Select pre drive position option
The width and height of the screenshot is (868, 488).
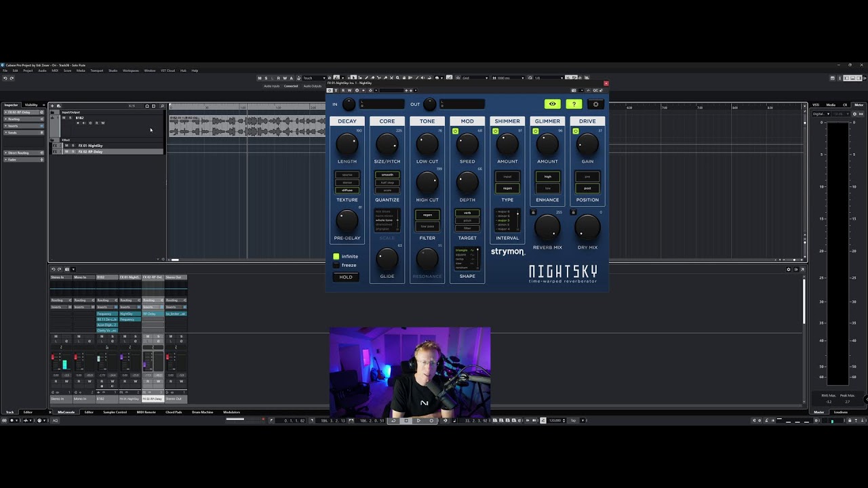(588, 177)
